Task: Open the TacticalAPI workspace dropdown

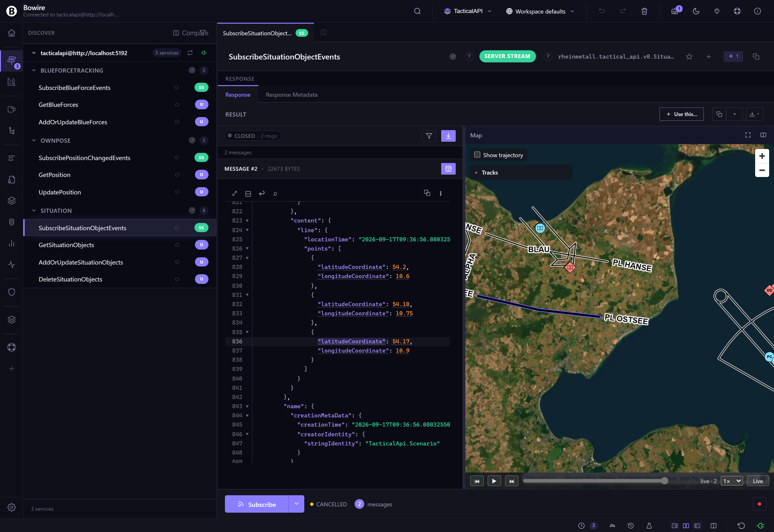Action: tap(468, 11)
